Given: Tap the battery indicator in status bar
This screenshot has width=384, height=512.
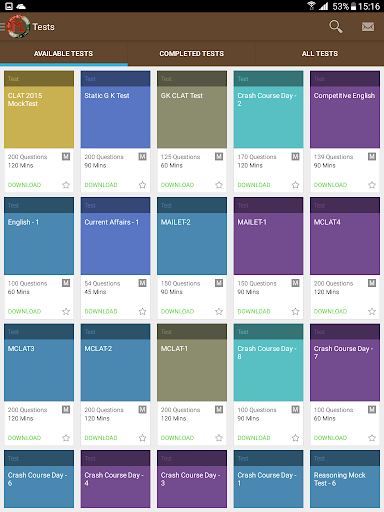Looking at the screenshot, I should pos(353,6).
